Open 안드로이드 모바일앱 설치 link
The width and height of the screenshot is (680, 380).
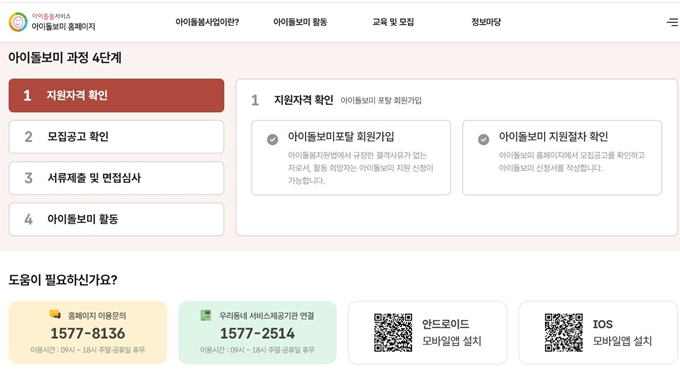452,333
